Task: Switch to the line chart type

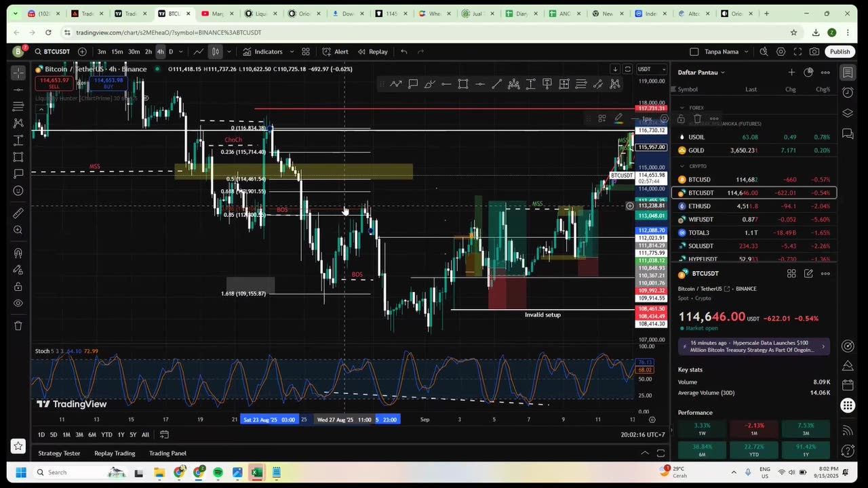Action: (199, 52)
